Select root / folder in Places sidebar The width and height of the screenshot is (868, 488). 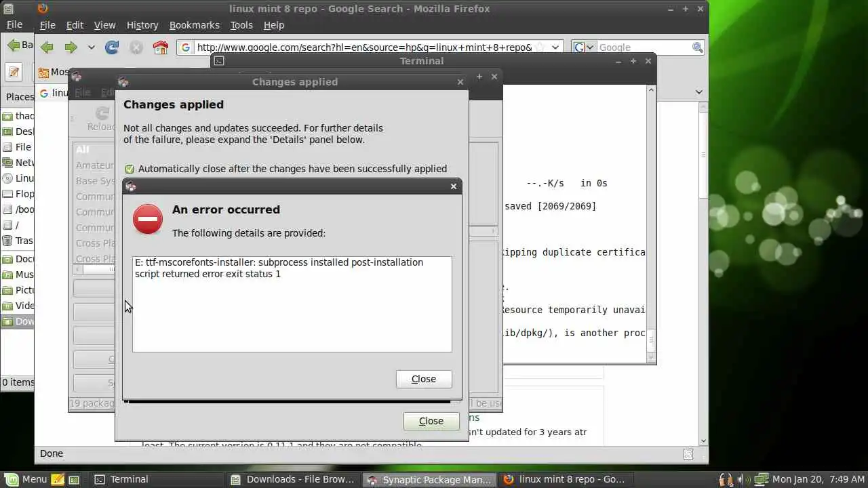[18, 225]
